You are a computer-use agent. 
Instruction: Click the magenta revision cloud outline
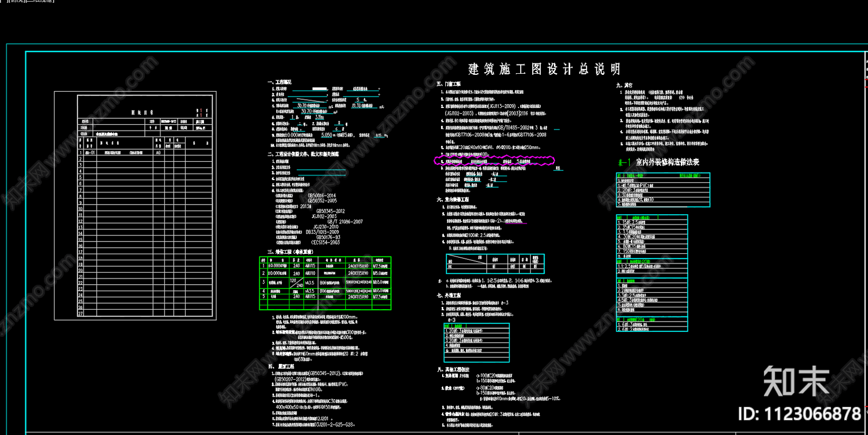click(x=494, y=161)
